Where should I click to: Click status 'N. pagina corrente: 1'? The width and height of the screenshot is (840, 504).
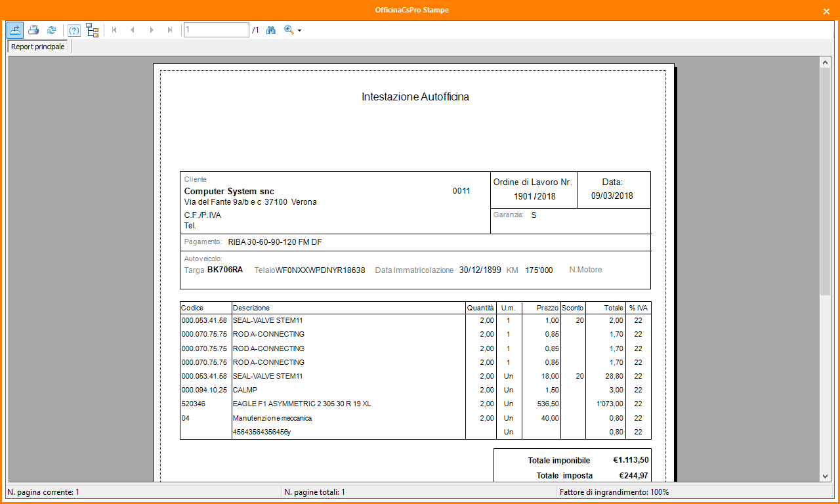[44, 492]
